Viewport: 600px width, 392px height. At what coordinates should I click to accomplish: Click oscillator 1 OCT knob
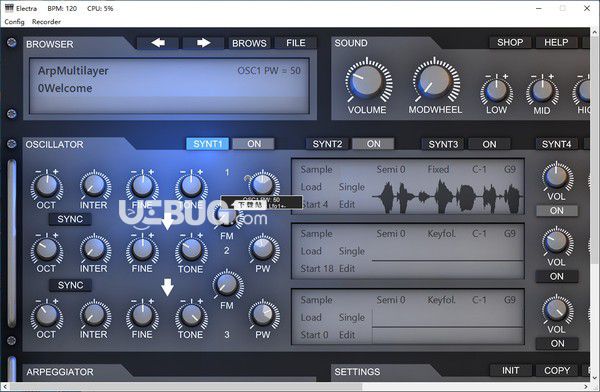pos(46,186)
